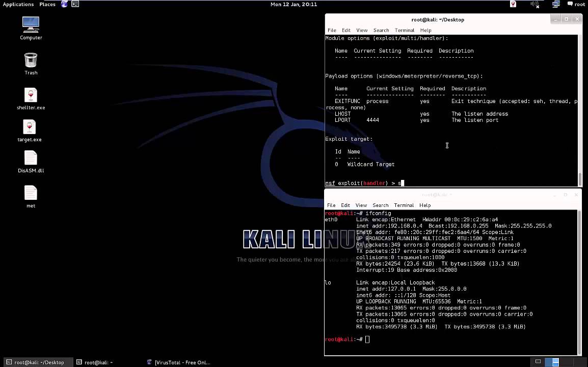
Task: Click Payload options reverse_tcp heading
Action: pos(404,76)
